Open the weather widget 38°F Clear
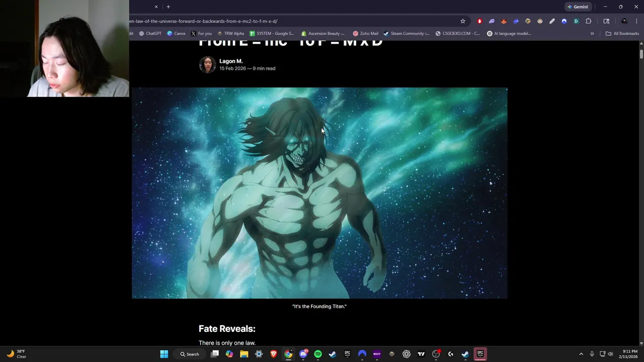644x362 pixels. (x=17, y=354)
